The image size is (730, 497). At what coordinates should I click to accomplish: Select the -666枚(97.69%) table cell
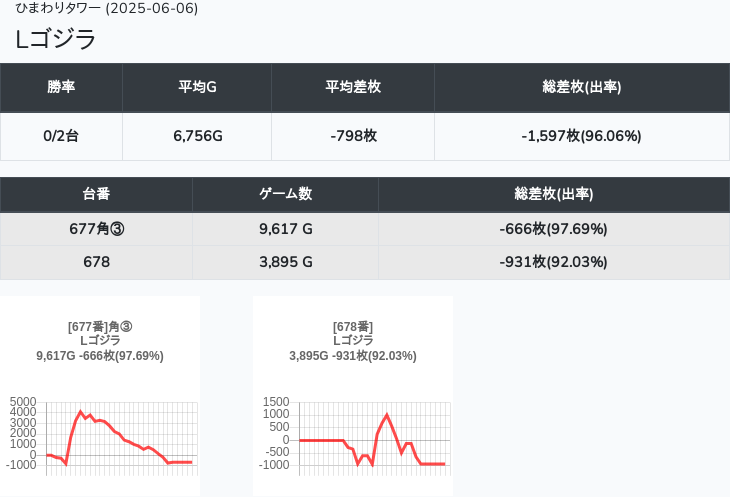554,229
